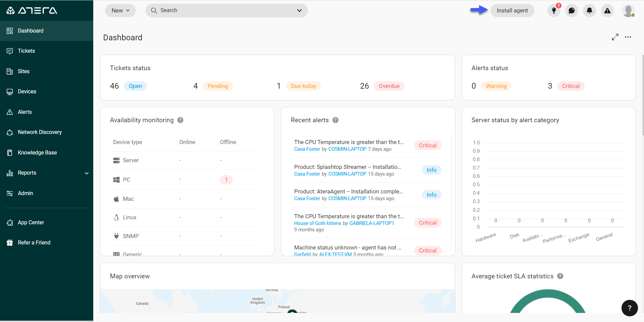This screenshot has width=644, height=322.
Task: Click the user profile avatar
Action: (x=628, y=11)
